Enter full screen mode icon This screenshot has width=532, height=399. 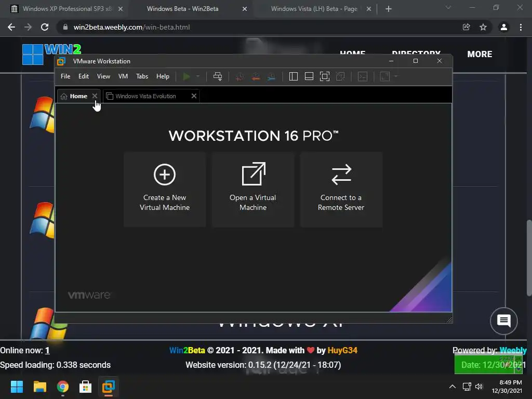click(x=325, y=76)
